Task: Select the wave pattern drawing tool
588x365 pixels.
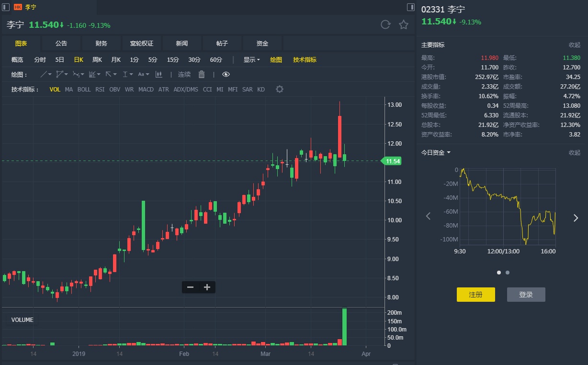Action: (x=76, y=74)
